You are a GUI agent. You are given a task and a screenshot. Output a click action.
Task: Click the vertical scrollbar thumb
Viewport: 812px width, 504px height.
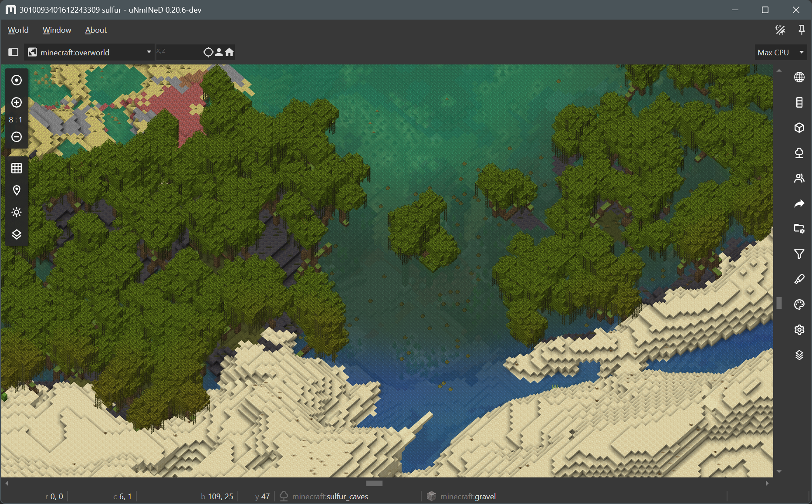(x=779, y=303)
